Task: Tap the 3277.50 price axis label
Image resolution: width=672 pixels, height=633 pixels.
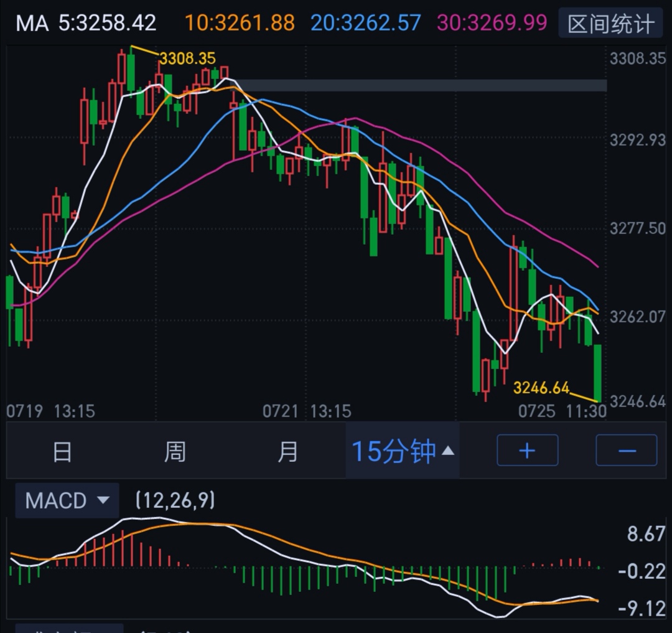Action: [638, 228]
